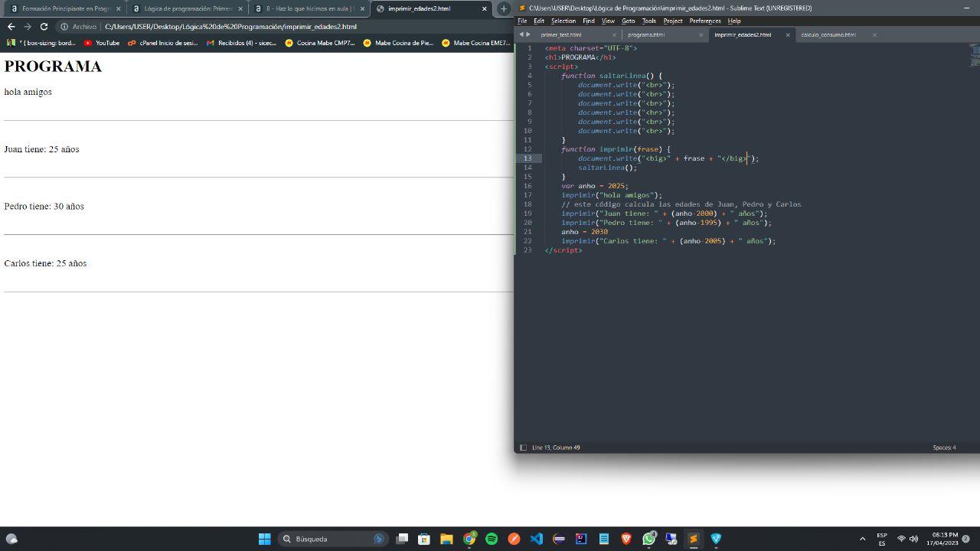Open Brave browser from the taskbar
This screenshot has height=551, width=980.
click(x=626, y=539)
